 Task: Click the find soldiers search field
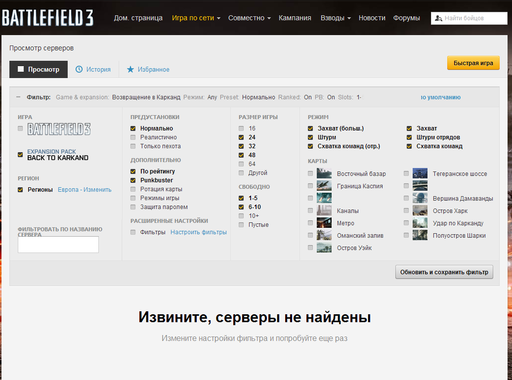point(469,18)
